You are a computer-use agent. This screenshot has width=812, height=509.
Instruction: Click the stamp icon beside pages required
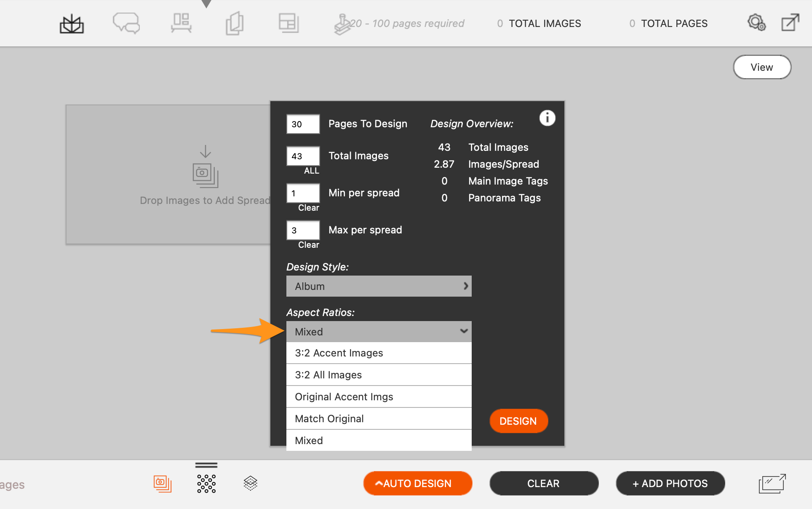(342, 24)
